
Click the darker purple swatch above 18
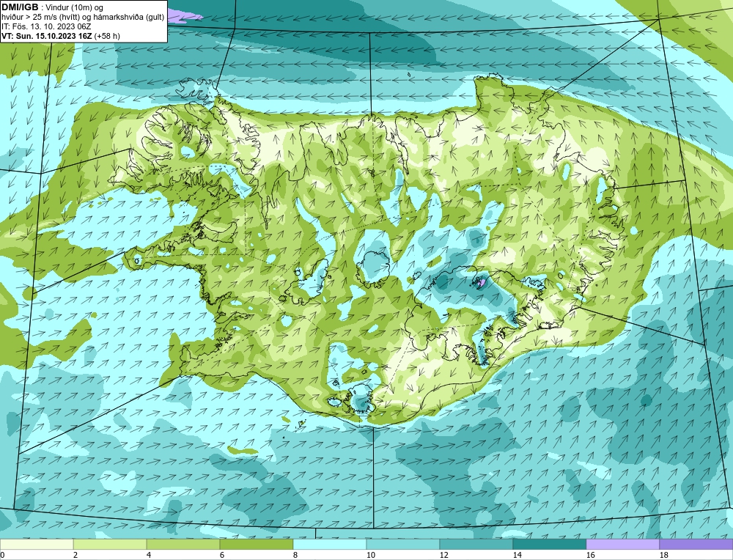696,545
